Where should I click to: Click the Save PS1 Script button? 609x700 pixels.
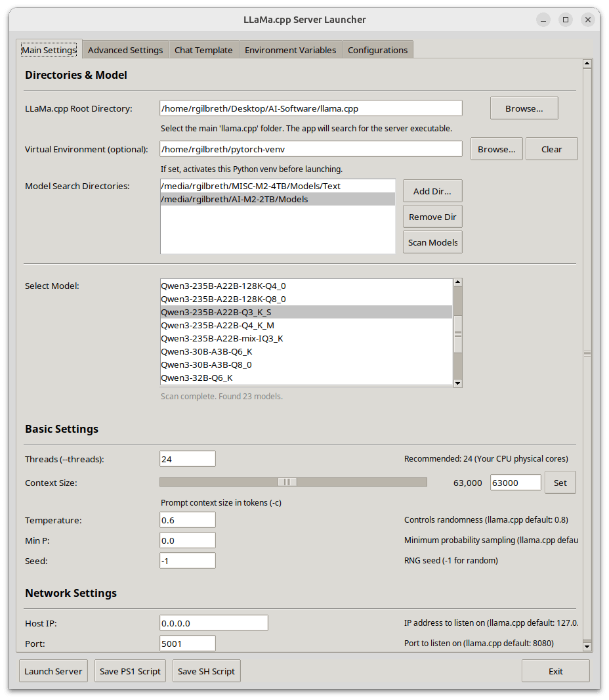(131, 671)
